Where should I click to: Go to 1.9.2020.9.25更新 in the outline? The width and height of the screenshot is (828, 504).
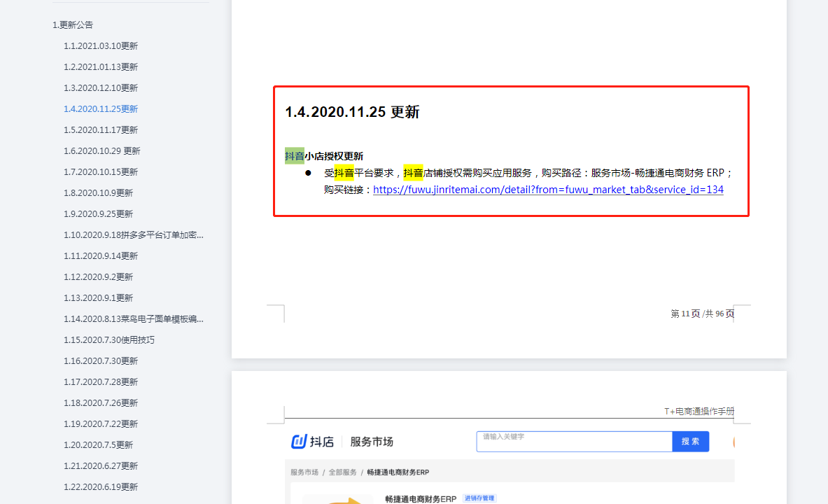pyautogui.click(x=98, y=214)
